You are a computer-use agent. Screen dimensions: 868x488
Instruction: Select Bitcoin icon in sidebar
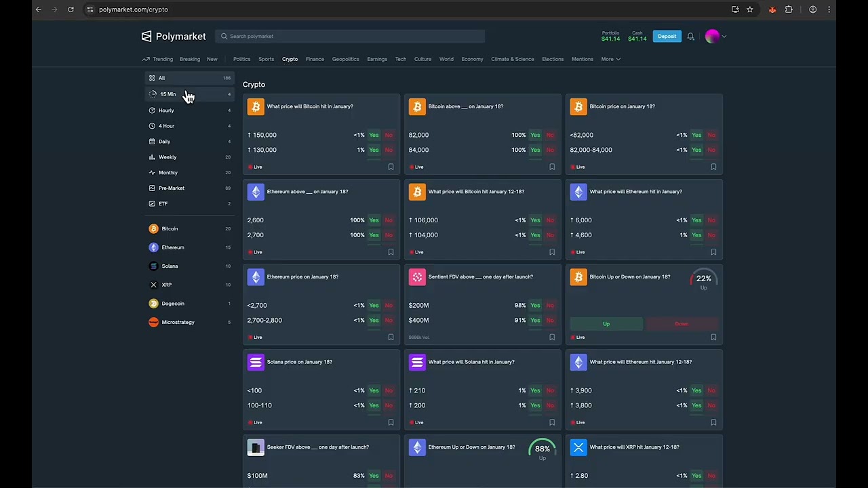[x=153, y=229]
